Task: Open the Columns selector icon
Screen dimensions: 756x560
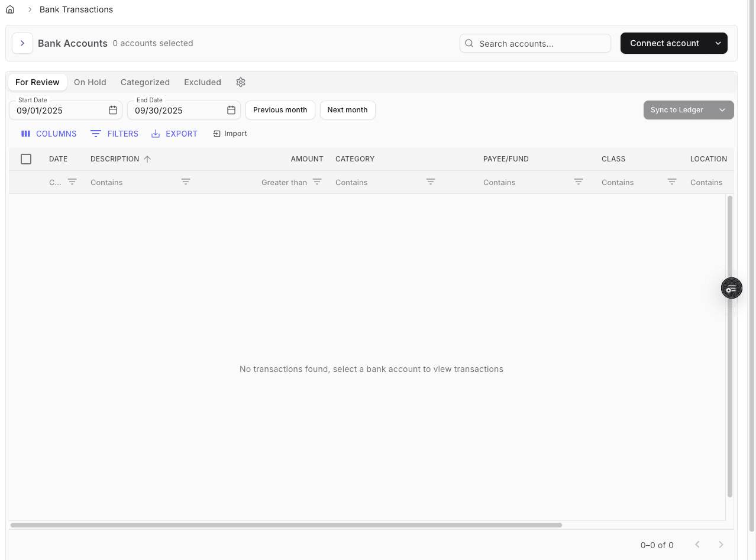Action: (x=26, y=134)
